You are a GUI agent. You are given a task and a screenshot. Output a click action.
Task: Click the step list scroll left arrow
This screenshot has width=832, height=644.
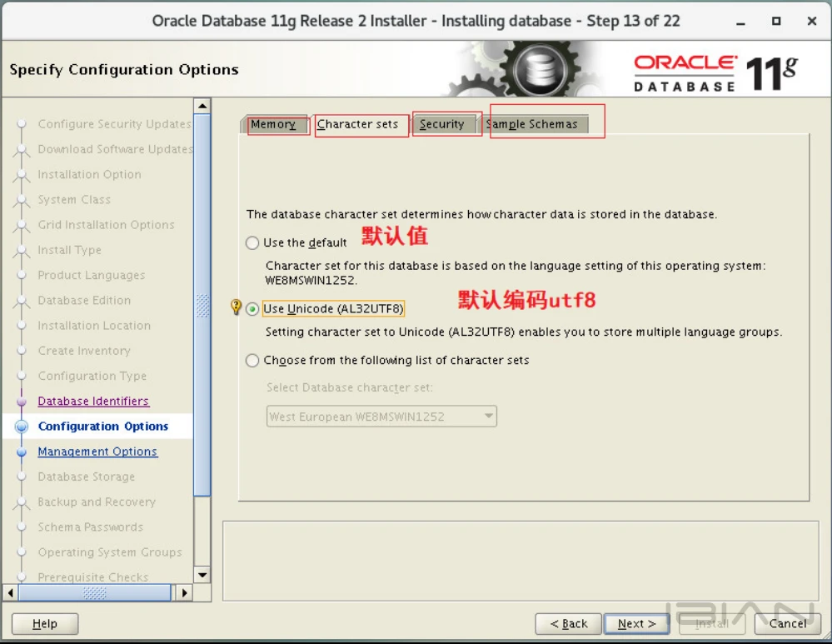point(11,592)
